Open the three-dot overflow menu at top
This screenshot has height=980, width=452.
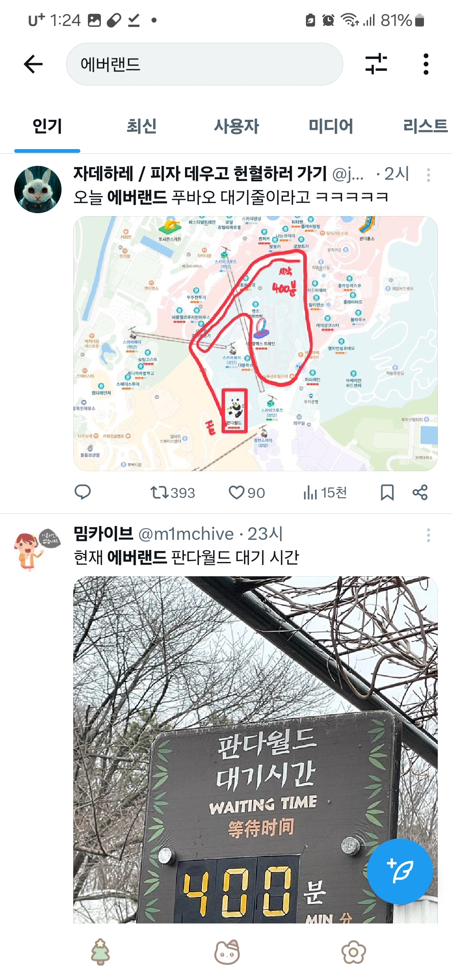click(x=426, y=64)
